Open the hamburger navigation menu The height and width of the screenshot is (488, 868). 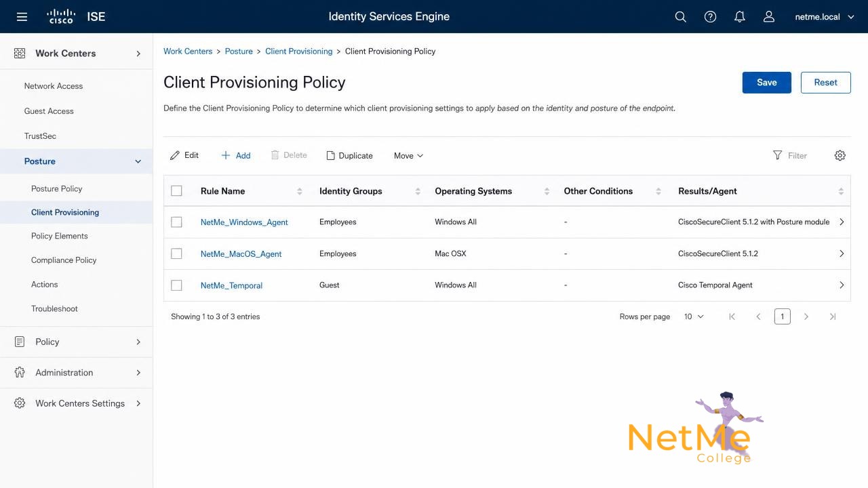(x=22, y=16)
